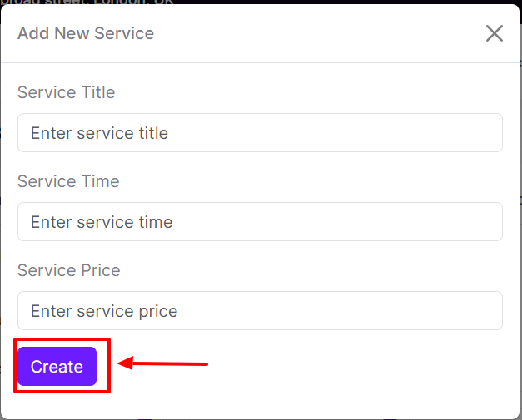The image size is (522, 420).
Task: Click the Service Price label
Action: (69, 270)
